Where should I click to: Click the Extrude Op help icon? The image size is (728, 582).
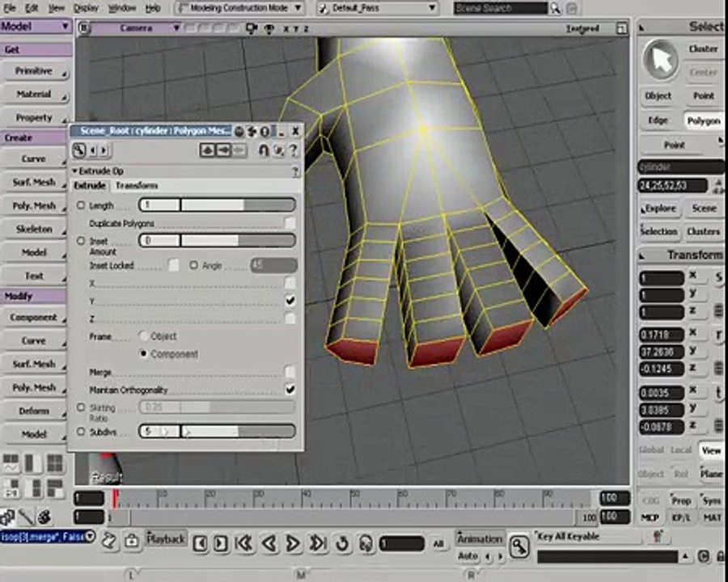(x=294, y=171)
